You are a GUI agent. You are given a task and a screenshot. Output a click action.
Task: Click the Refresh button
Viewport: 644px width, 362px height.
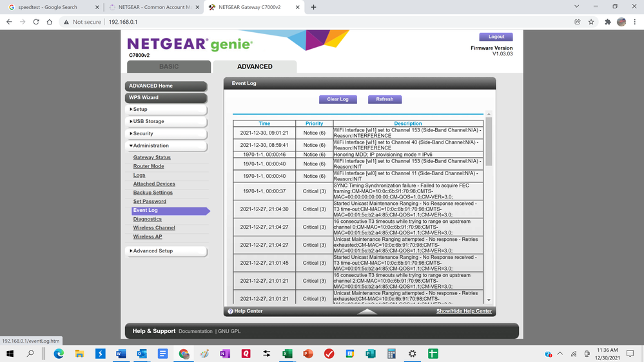pos(384,99)
